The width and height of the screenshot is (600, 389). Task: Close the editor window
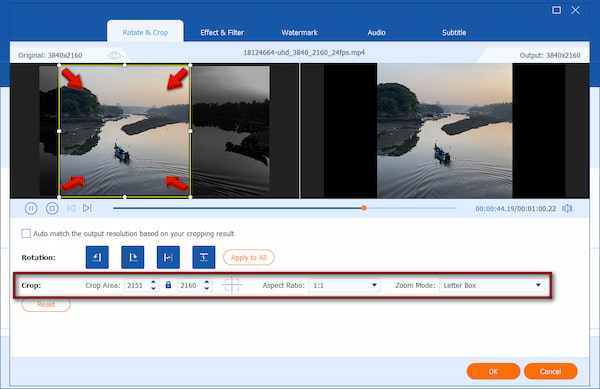click(575, 10)
